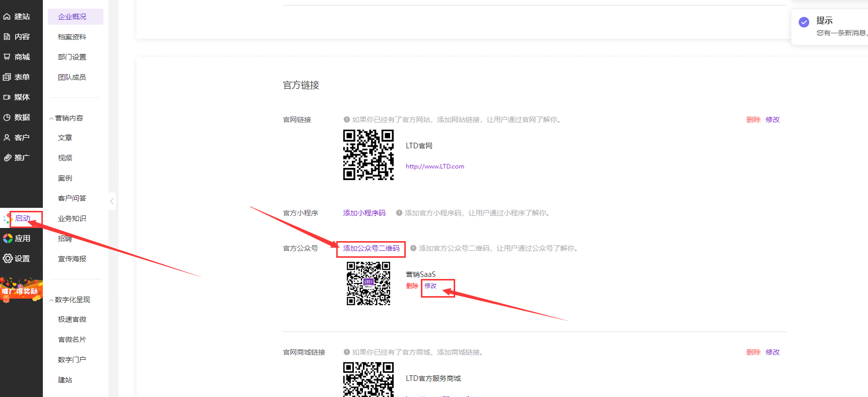Open 团队成员 page

(72, 77)
